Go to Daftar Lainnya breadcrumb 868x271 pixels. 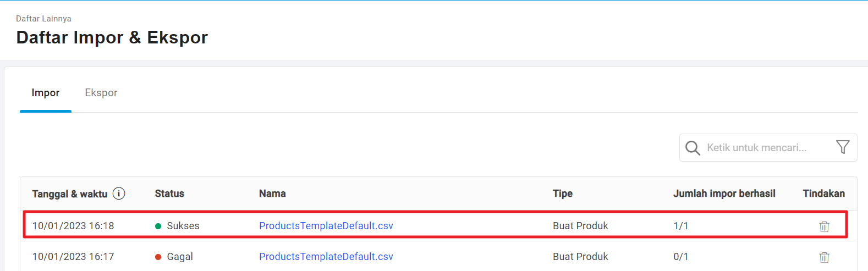[x=43, y=19]
